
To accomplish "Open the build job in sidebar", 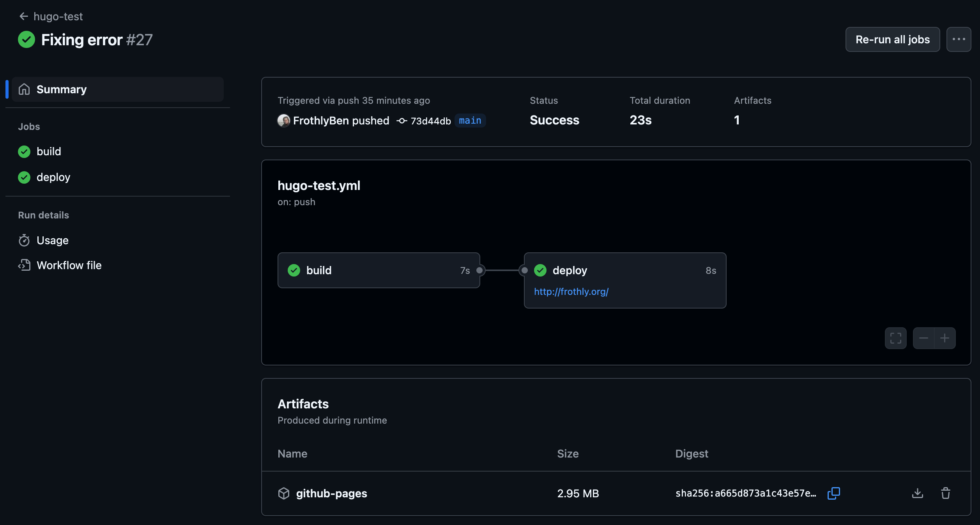I will click(x=49, y=151).
